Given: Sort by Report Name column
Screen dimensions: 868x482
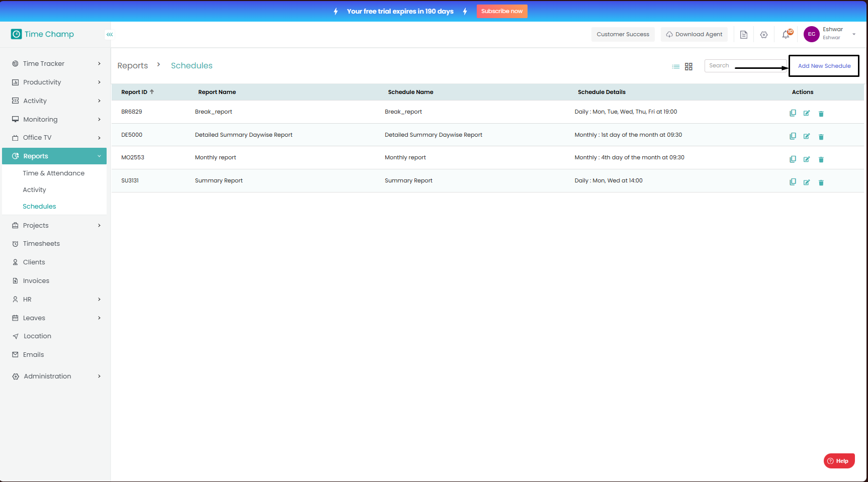Looking at the screenshot, I should [217, 92].
